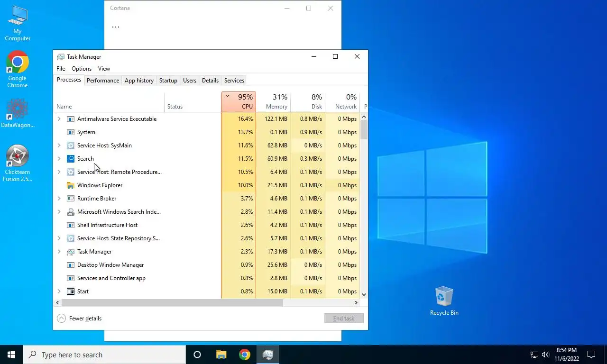This screenshot has height=364, width=607.
Task: Click the Desktop Window Manager icon
Action: (x=71, y=265)
